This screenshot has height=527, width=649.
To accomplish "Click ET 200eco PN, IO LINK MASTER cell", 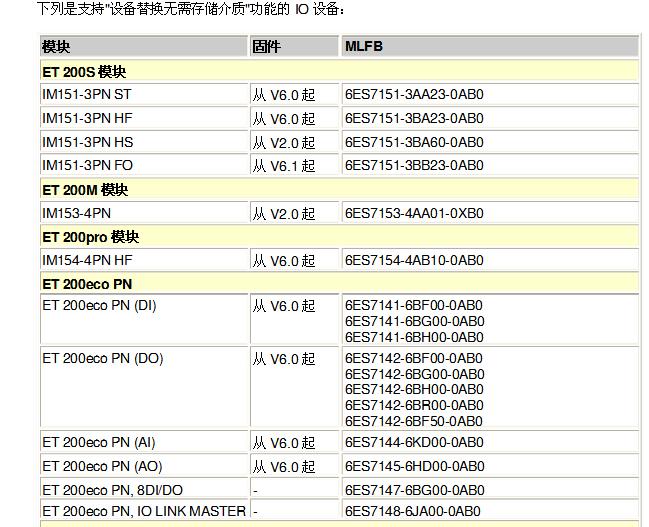I will coord(144,510).
